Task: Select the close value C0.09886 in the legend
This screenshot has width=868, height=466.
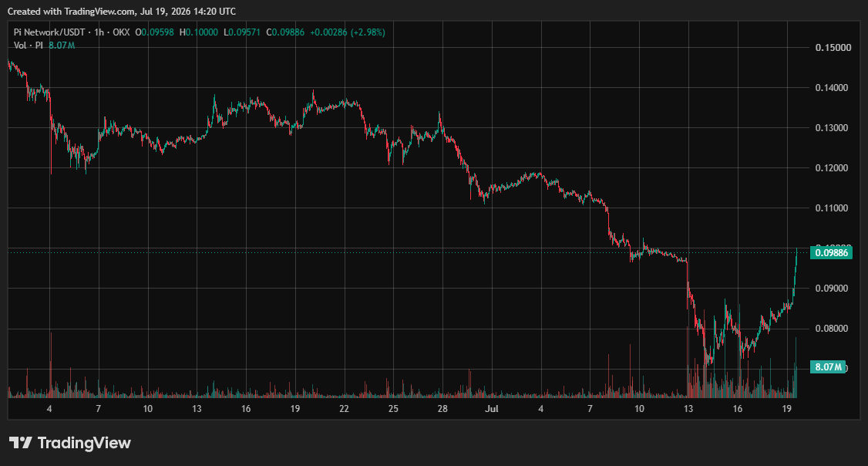Action: 285,32
